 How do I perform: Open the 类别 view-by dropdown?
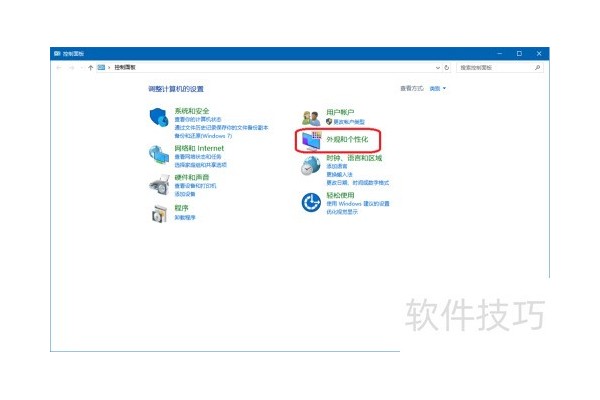tap(437, 88)
